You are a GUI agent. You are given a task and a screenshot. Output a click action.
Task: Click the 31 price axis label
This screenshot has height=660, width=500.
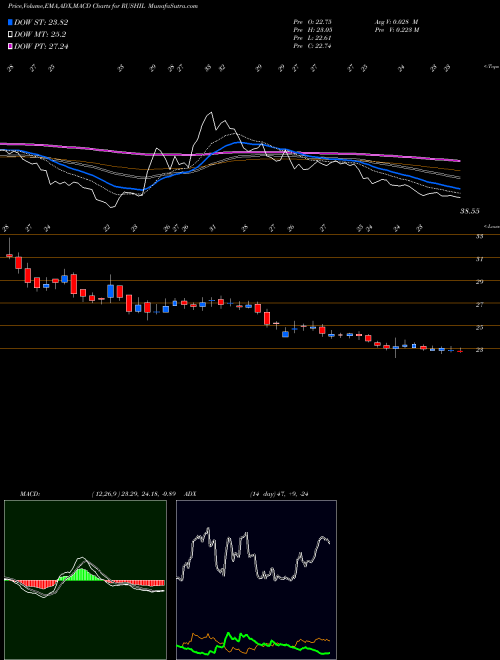[479, 259]
